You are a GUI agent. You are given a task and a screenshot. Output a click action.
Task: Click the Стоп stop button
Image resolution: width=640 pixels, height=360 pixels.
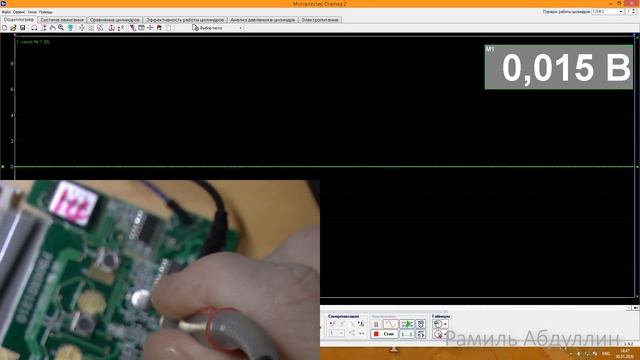384,334
